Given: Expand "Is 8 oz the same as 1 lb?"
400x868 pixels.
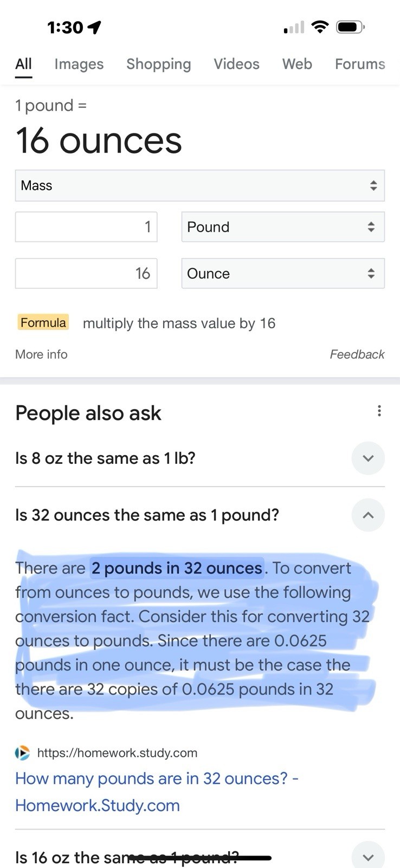Looking at the screenshot, I should (x=368, y=458).
